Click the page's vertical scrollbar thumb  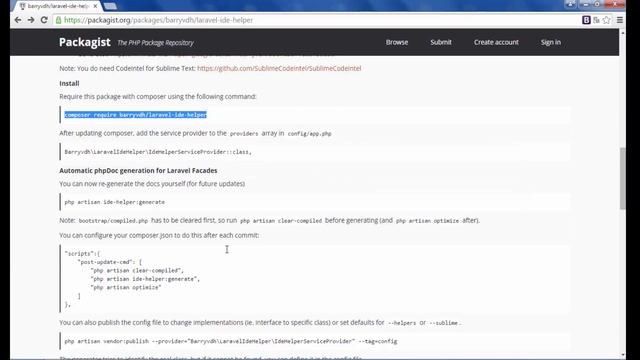click(622, 178)
